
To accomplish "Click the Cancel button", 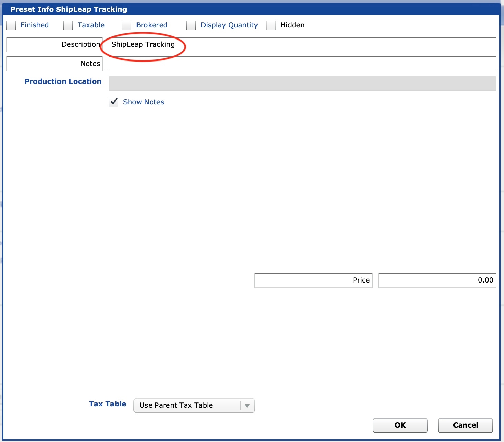I will [465, 426].
